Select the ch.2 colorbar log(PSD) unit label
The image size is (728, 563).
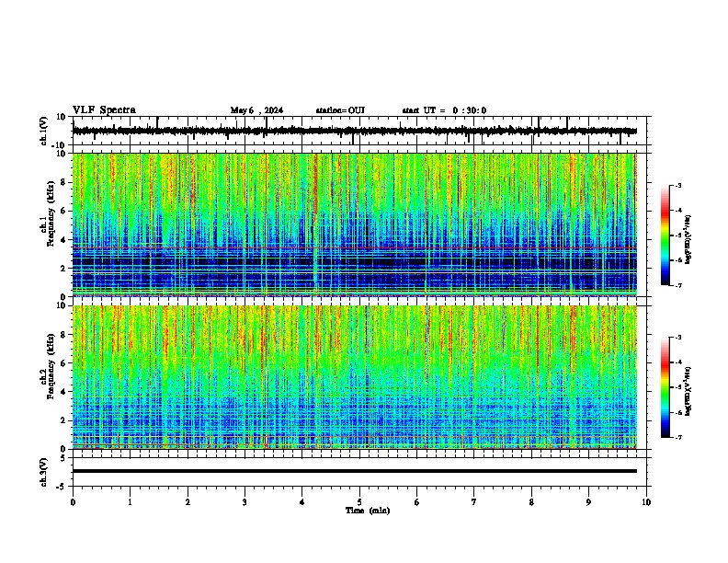[688, 391]
